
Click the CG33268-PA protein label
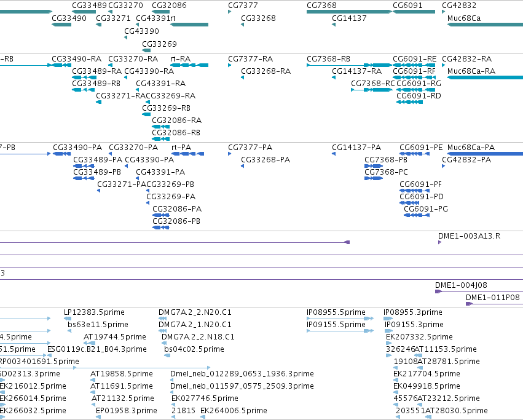(x=265, y=160)
